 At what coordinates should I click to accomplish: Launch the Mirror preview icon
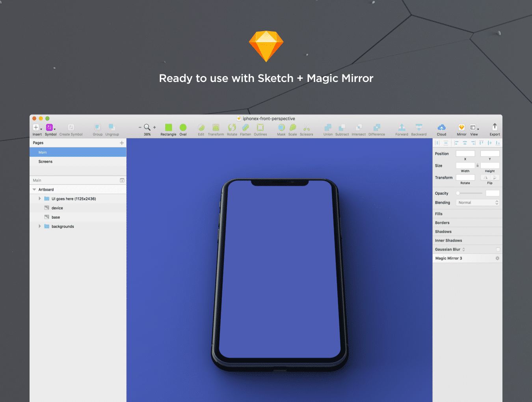pos(461,127)
